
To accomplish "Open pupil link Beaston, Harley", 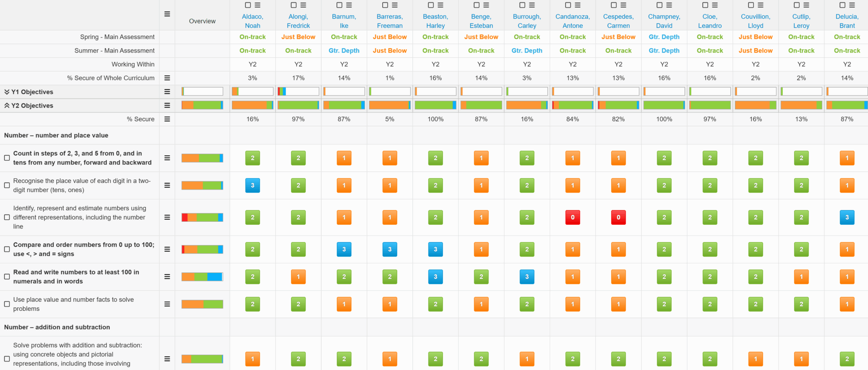I will [435, 21].
